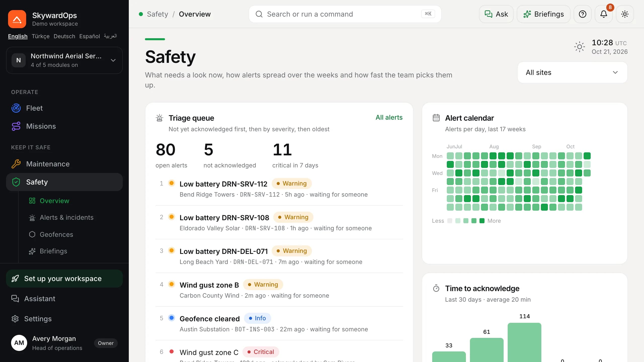Screen dimensions: 644x362
Task: Click the help question mark icon
Action: [x=582, y=14]
